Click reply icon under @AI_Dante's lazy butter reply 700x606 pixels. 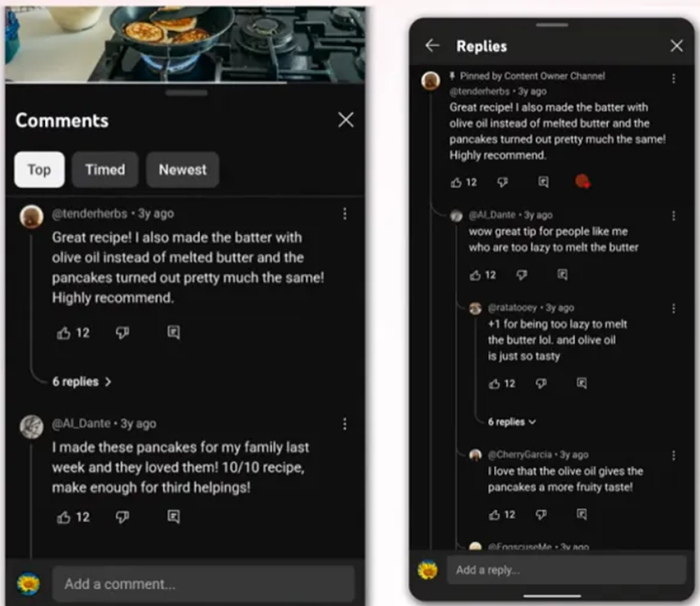[x=563, y=275]
